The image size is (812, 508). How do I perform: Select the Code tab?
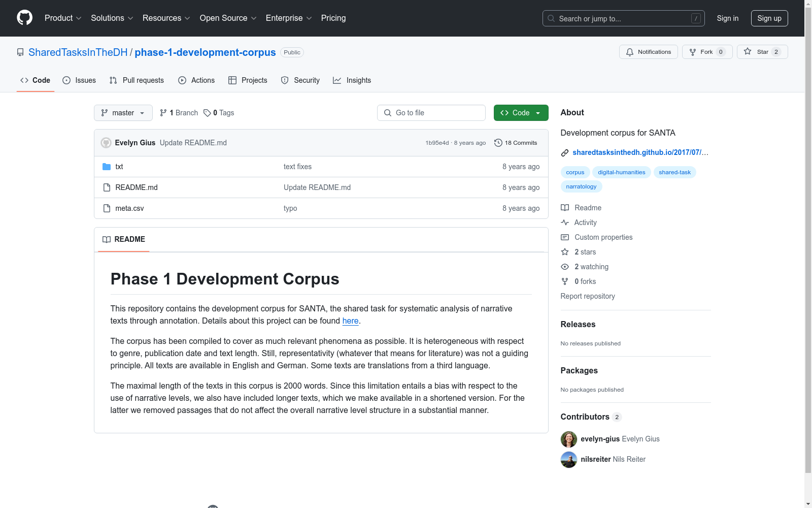(x=36, y=80)
